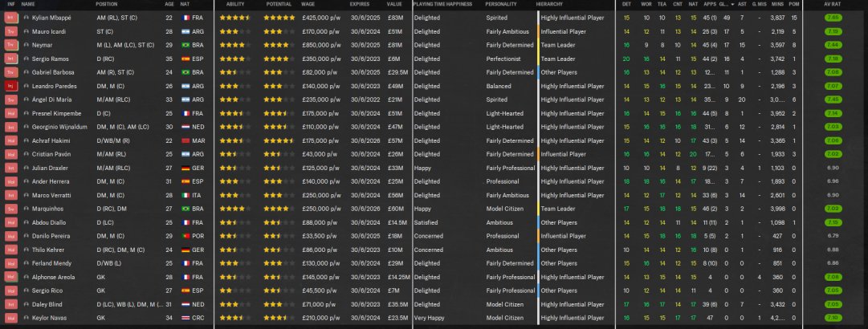Click the status badge in Alphonse Areola's row
868x329 pixels.
tap(11, 277)
